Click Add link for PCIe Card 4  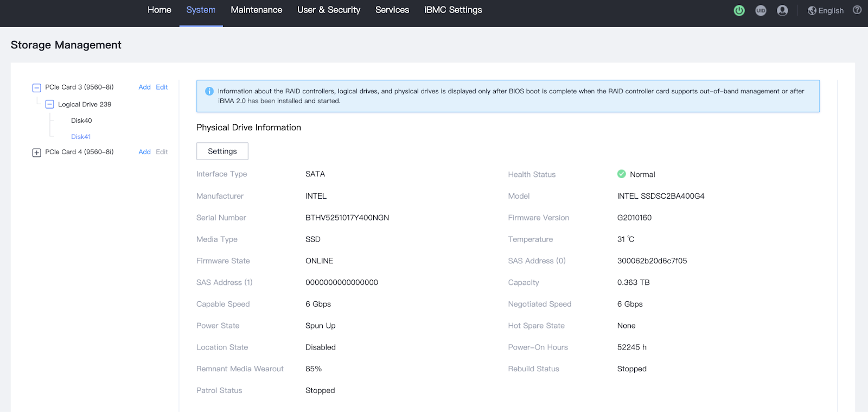click(144, 152)
